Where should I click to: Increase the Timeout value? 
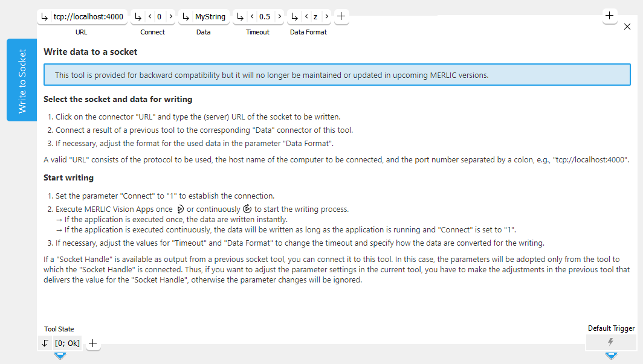(279, 17)
